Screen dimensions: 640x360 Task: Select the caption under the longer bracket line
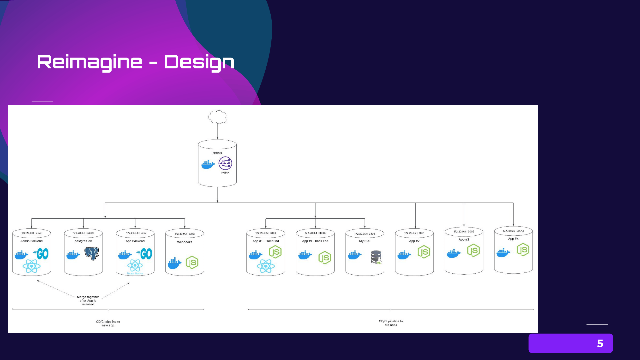tap(391, 323)
